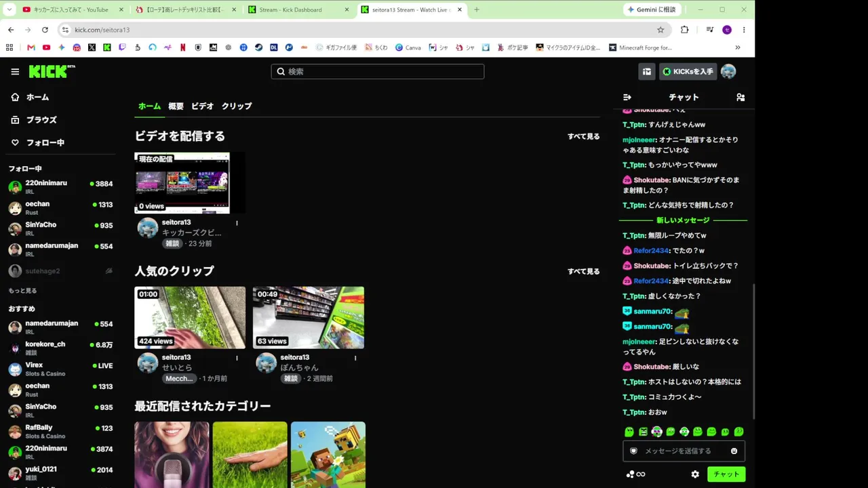Click the KICKsを入手 button
Viewport: 868px width, 488px height.
click(688, 72)
